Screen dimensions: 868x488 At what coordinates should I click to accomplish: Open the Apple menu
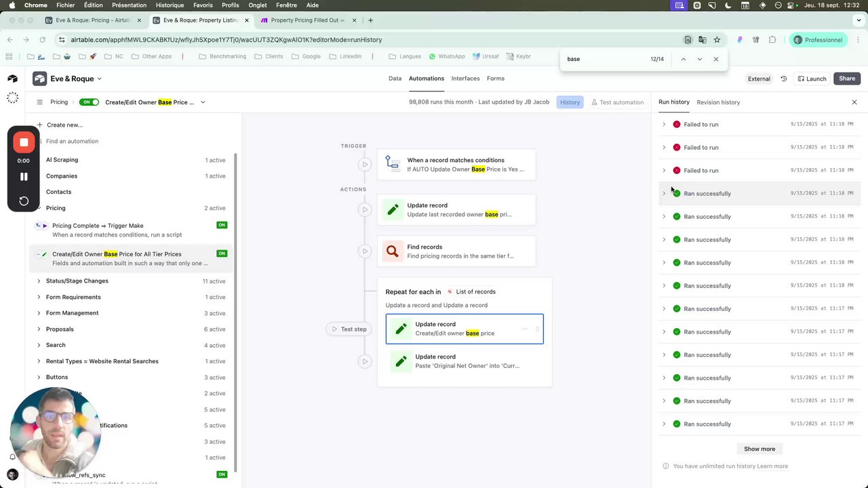point(12,5)
